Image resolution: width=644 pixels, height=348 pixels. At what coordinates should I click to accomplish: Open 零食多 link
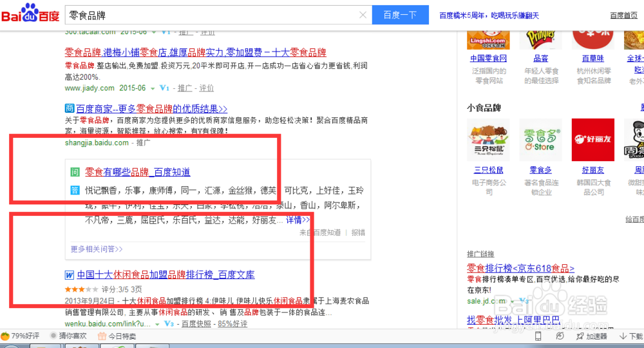pos(540,170)
